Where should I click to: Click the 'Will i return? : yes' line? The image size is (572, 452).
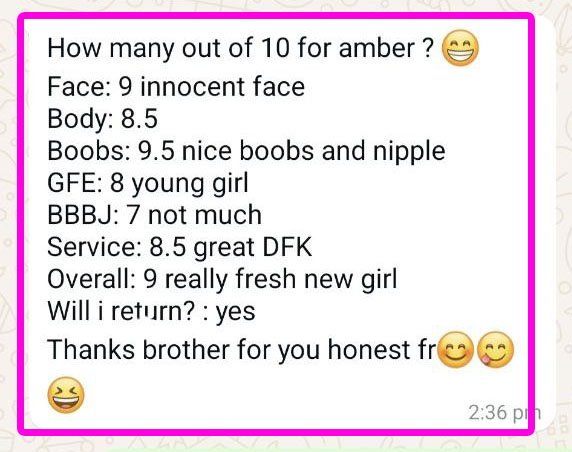pos(151,311)
